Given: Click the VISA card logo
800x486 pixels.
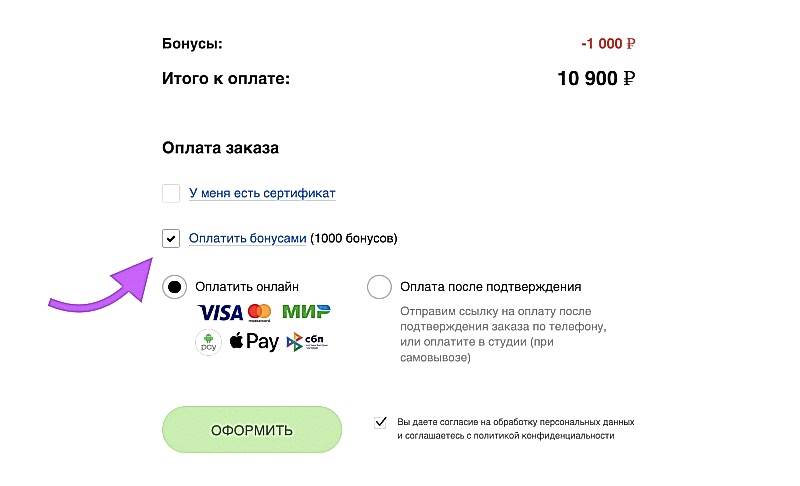Looking at the screenshot, I should 220,313.
